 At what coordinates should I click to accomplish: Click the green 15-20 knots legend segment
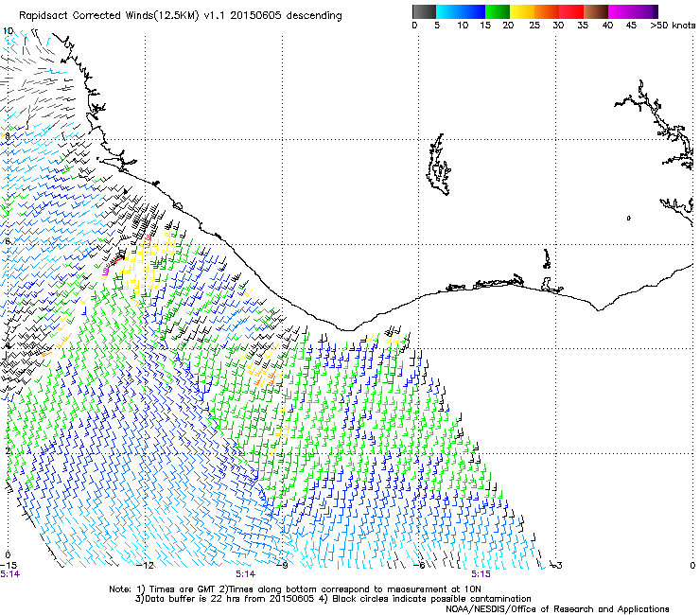pyautogui.click(x=498, y=11)
